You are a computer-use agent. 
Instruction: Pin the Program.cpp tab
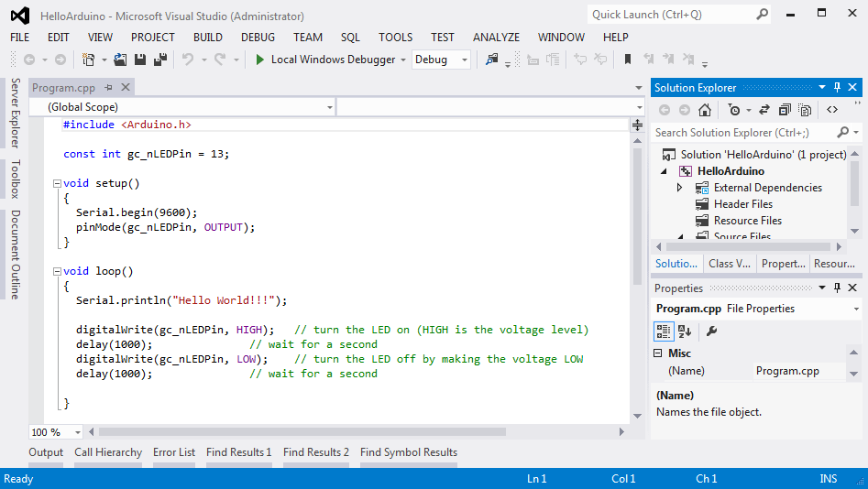coord(108,87)
